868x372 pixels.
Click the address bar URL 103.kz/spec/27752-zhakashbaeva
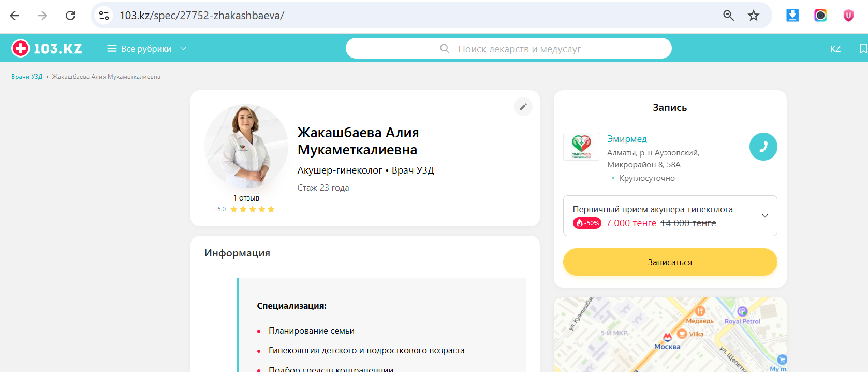coord(202,16)
